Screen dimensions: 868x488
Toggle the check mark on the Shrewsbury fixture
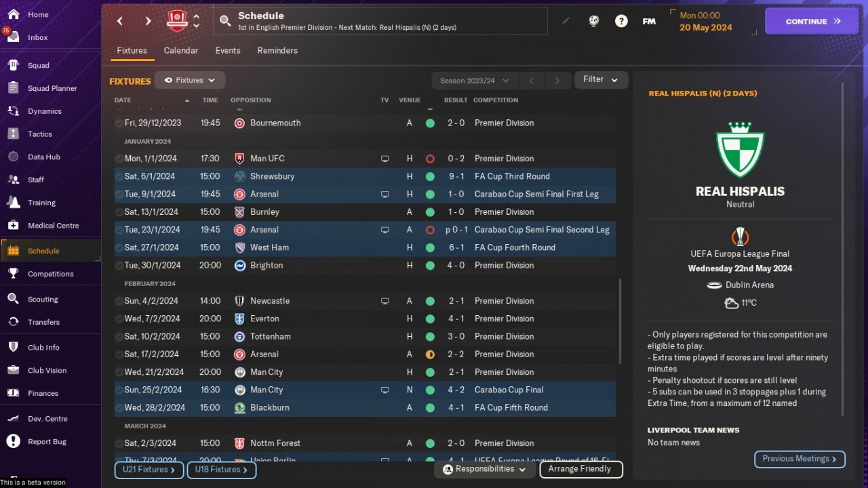pyautogui.click(x=119, y=176)
